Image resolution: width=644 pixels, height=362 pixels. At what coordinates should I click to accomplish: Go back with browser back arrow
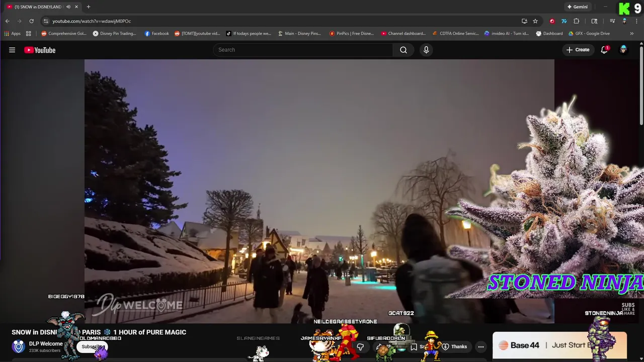7,21
